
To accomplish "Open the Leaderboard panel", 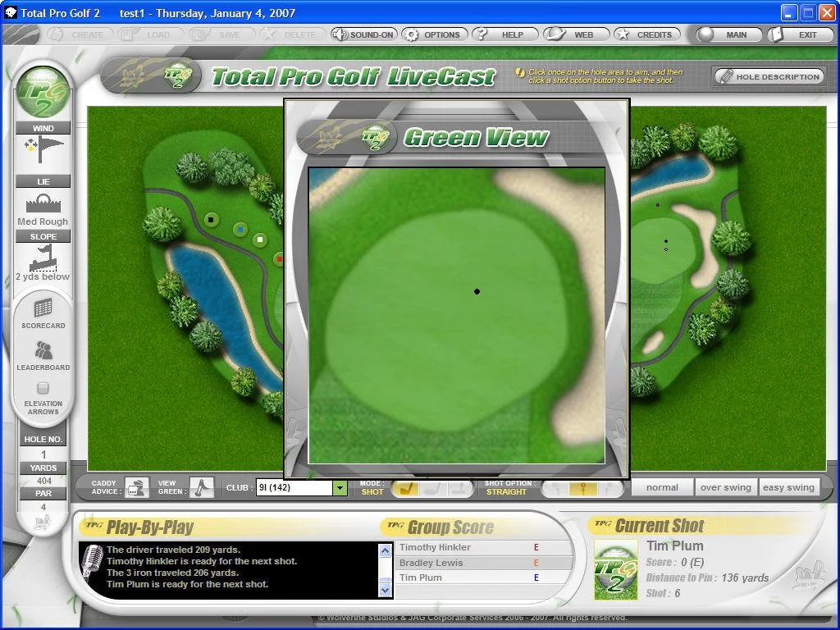I will pos(43,354).
